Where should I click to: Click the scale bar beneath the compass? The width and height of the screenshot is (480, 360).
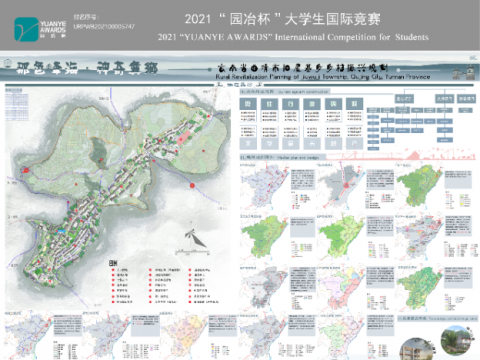coord(193,252)
